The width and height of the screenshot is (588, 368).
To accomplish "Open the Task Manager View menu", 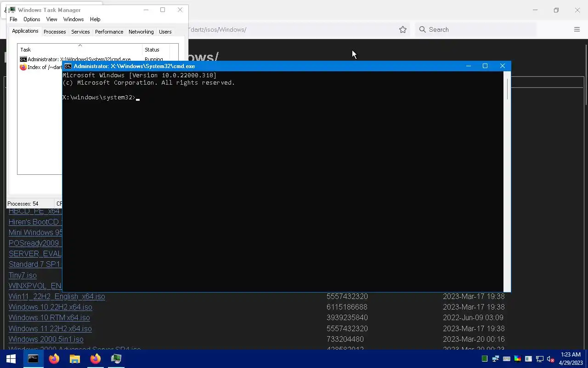I will (x=51, y=19).
